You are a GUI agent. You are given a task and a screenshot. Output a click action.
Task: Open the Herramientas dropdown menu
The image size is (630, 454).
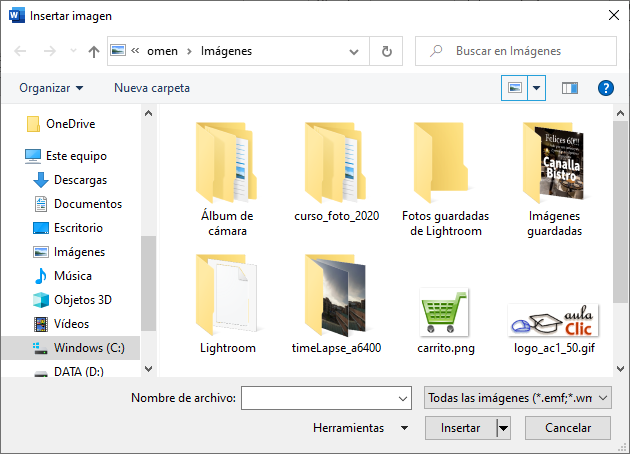(x=360, y=428)
